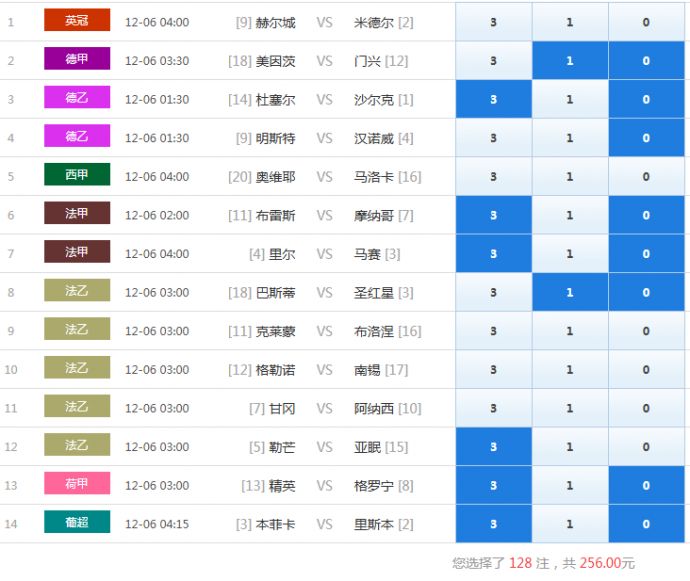Select win (3) for 赫尔城 vs 米德尔
This screenshot has width=690, height=581.
493,22
